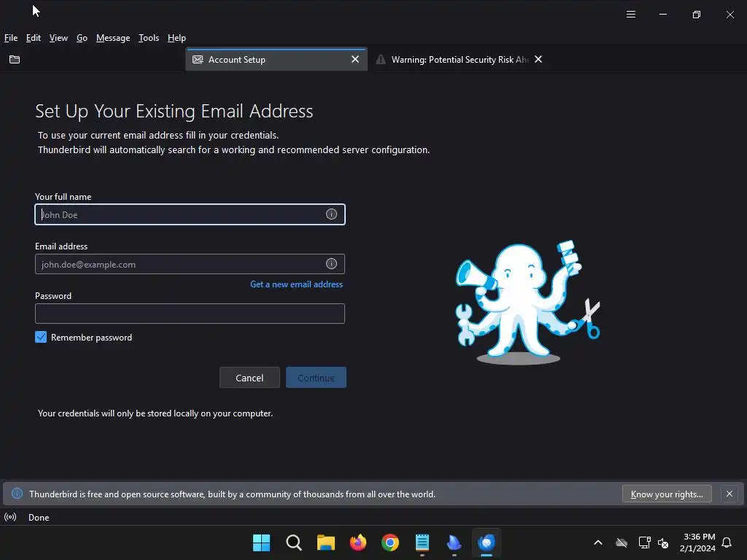The width and height of the screenshot is (747, 560).
Task: Click the muted volume tray icon
Action: [x=663, y=542]
